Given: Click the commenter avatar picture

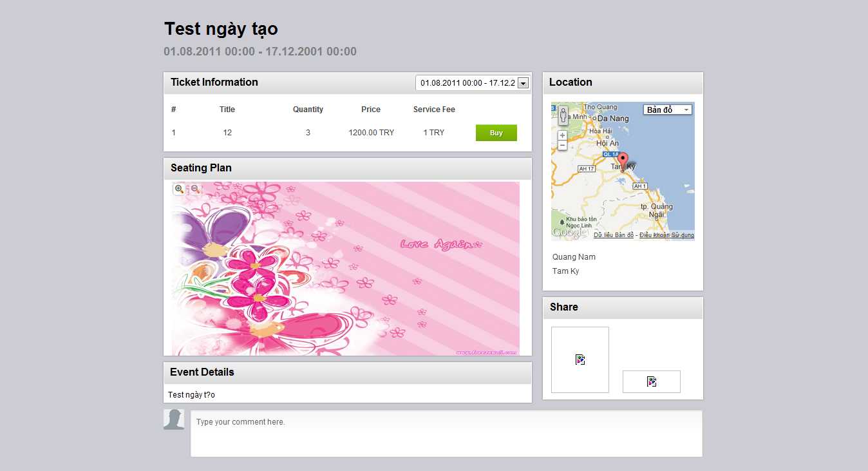Looking at the screenshot, I should [x=174, y=419].
